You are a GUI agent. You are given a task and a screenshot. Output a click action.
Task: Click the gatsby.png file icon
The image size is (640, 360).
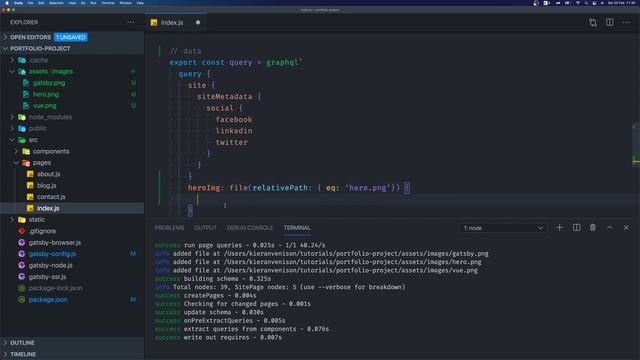[26, 83]
